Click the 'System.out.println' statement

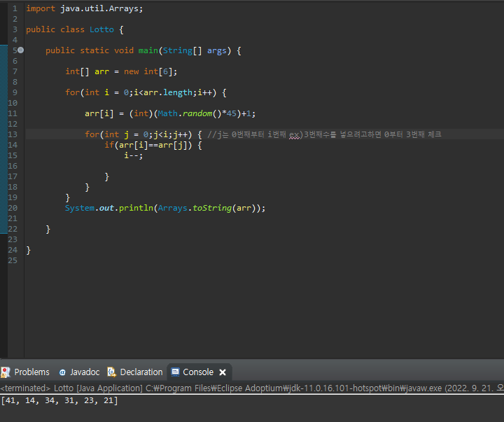[165, 208]
